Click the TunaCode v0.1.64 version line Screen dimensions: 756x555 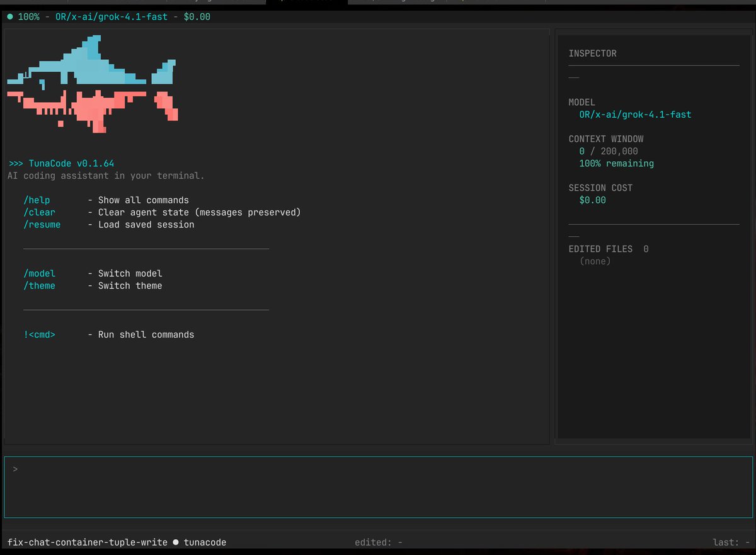pyautogui.click(x=61, y=163)
